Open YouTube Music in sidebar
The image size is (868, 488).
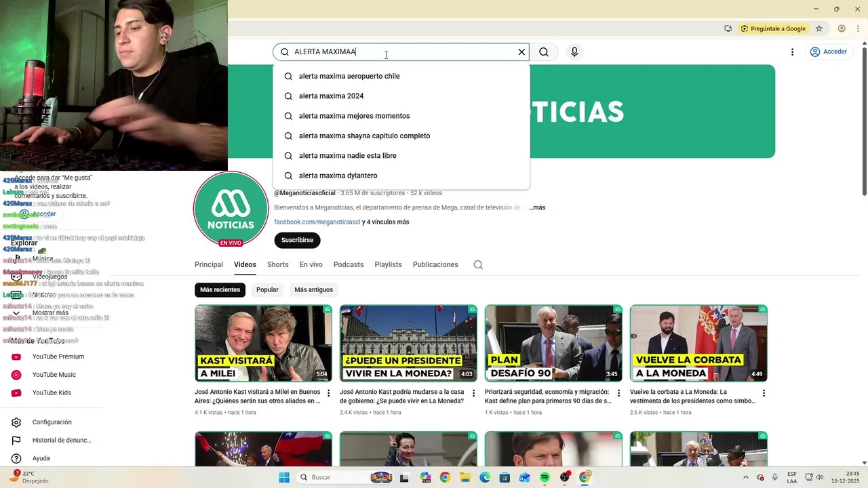[53, 375]
